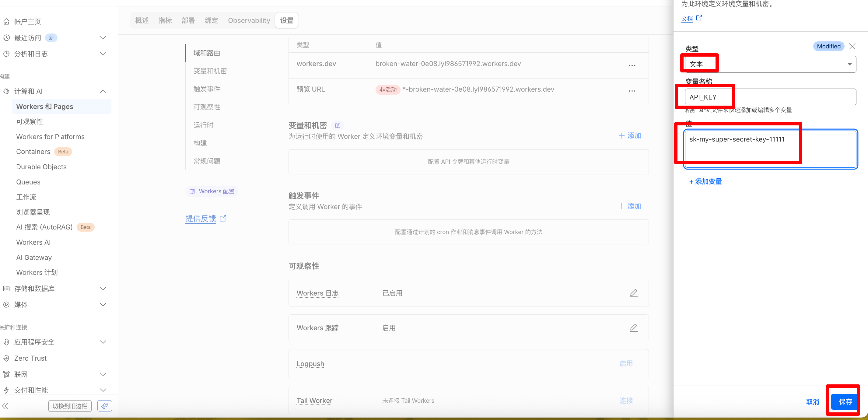Screen dimensions: 868x420
Task: Switch to the 部署 tab
Action: click(188, 21)
